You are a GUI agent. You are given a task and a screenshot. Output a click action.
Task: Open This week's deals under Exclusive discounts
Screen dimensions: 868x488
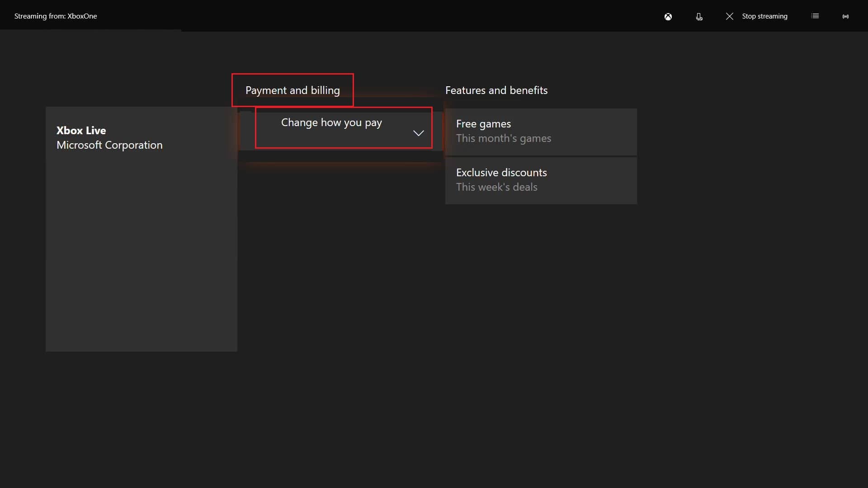[496, 187]
